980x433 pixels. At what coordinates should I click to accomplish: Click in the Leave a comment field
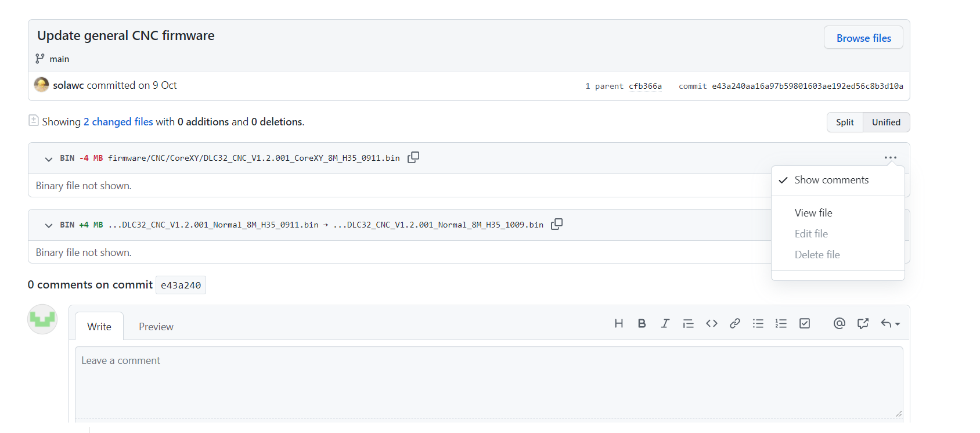(x=488, y=381)
